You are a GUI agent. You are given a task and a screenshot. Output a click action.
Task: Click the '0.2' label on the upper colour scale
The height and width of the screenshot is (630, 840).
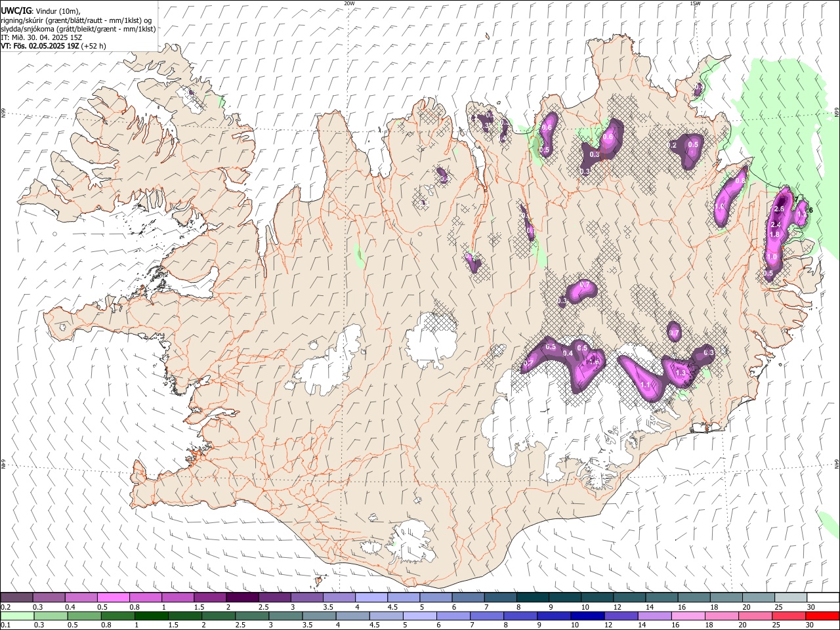pyautogui.click(x=5, y=606)
